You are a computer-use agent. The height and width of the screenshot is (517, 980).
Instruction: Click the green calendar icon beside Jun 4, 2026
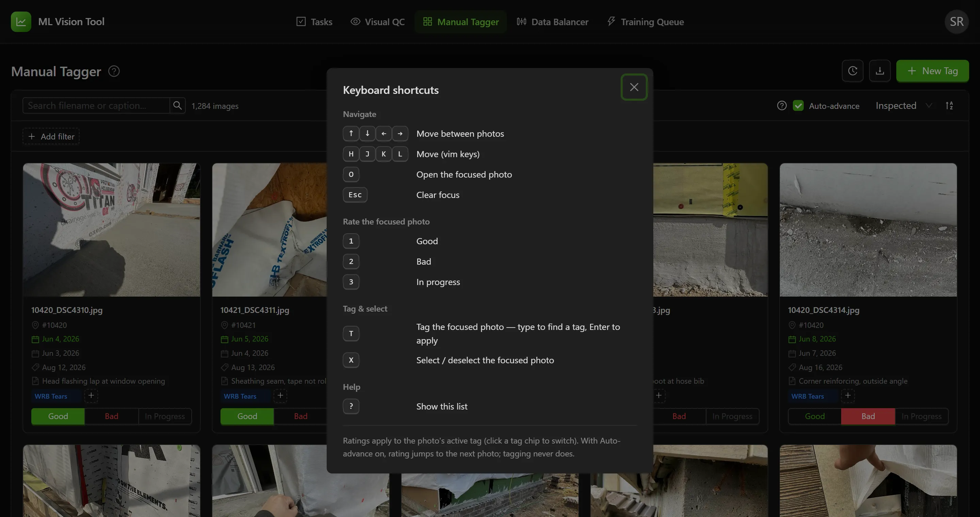pos(35,339)
